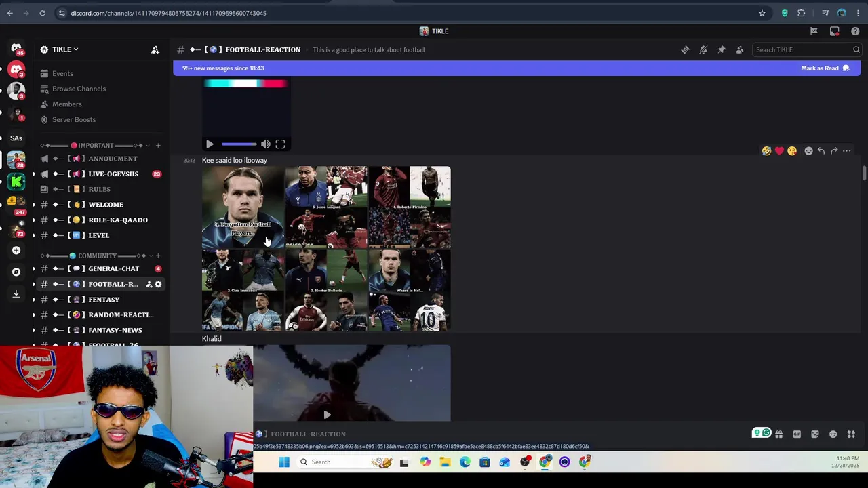Open Pinned Messages pin icon
The width and height of the screenshot is (868, 488).
pyautogui.click(x=722, y=49)
